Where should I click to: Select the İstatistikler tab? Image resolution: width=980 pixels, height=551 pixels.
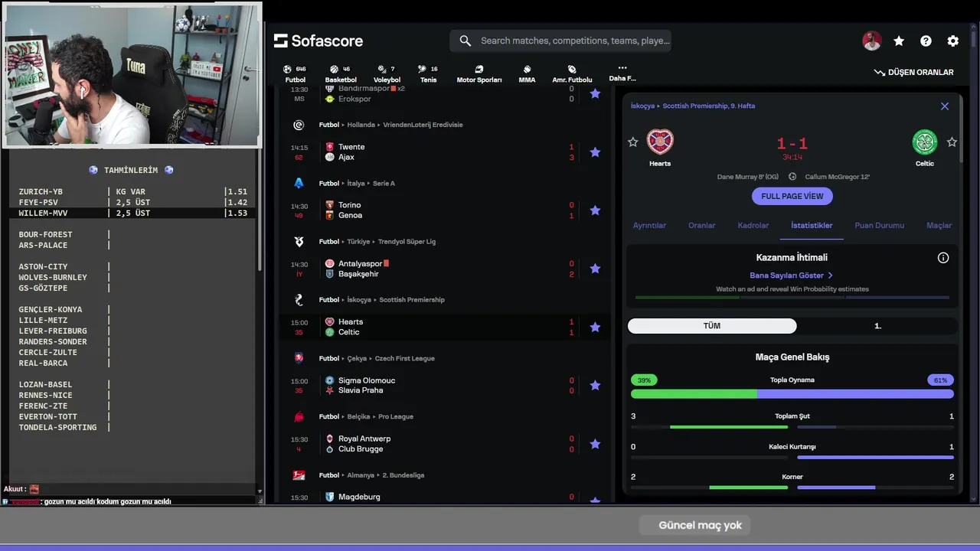812,226
